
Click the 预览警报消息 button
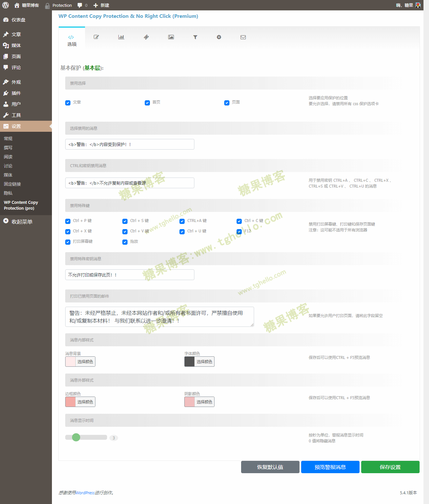(330, 467)
